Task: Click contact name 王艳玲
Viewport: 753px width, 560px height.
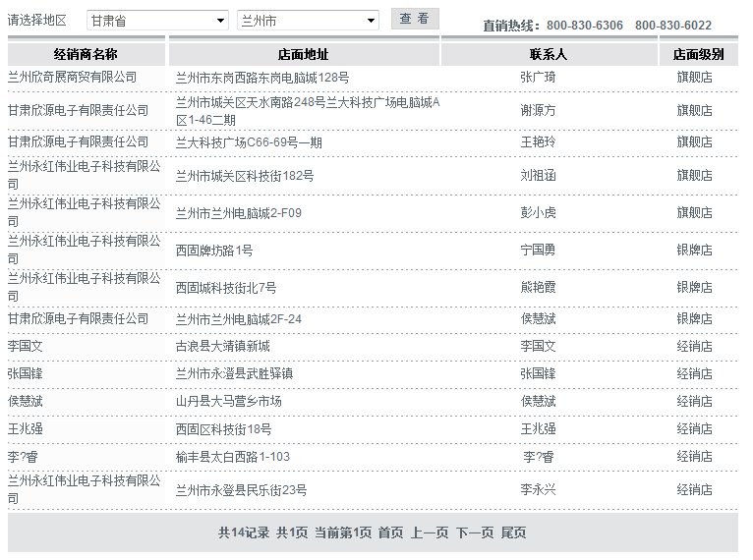Action: [x=538, y=141]
